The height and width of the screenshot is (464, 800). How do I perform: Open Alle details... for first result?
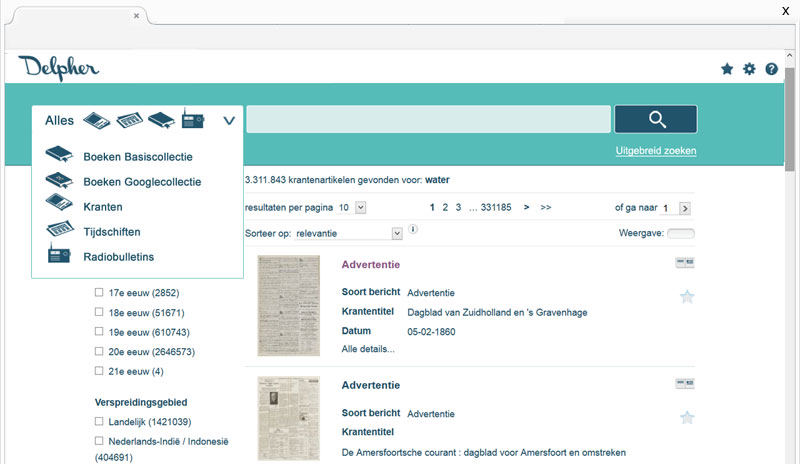(x=368, y=349)
